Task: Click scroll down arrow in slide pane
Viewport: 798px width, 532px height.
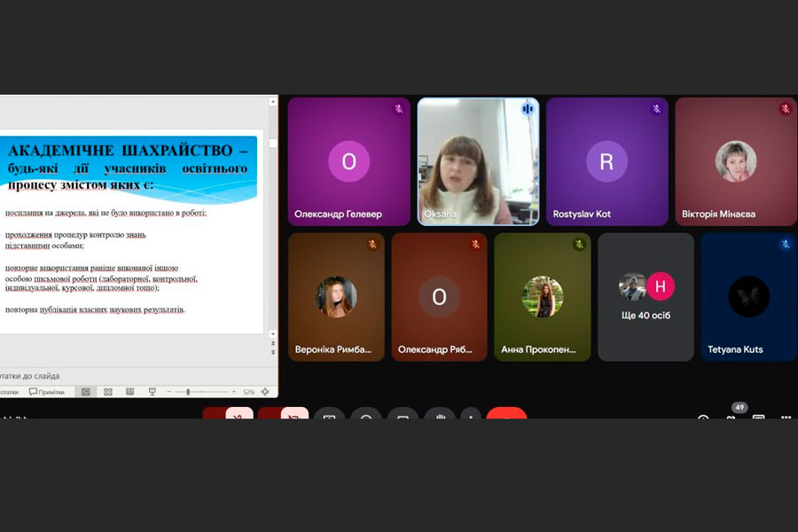Action: click(273, 334)
